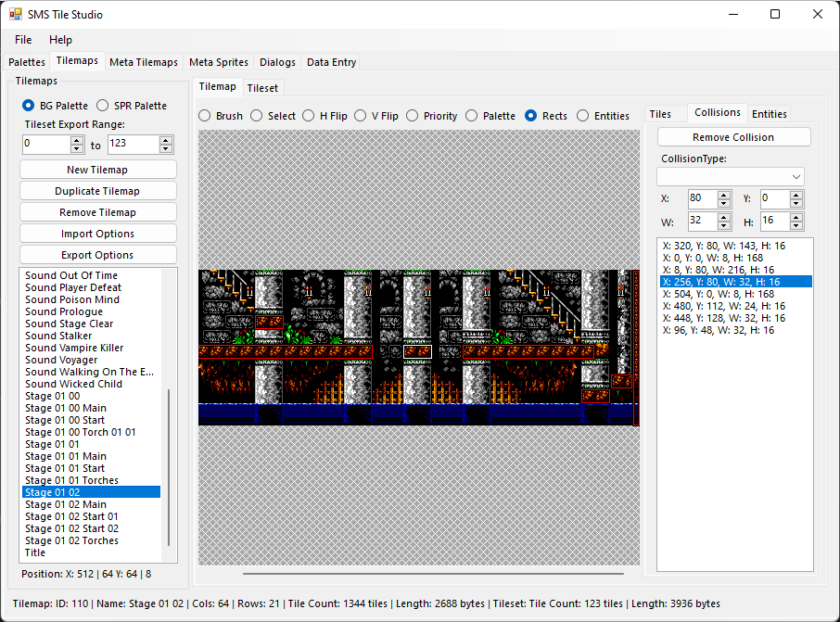Increase the Tileset Export Range start value

click(77, 140)
